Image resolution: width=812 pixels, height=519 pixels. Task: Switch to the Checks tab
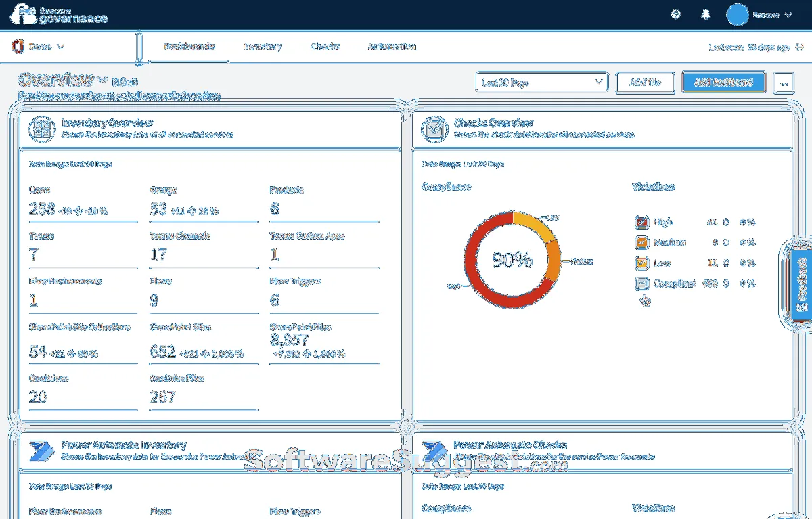tap(325, 47)
